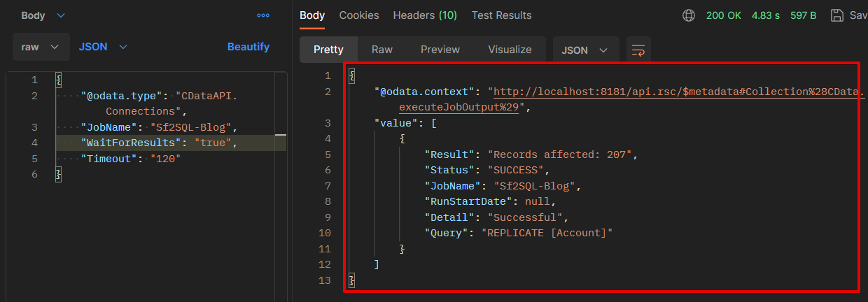This screenshot has height=302, width=868.
Task: Click the WaitForResults line in request editor
Action: [160, 143]
